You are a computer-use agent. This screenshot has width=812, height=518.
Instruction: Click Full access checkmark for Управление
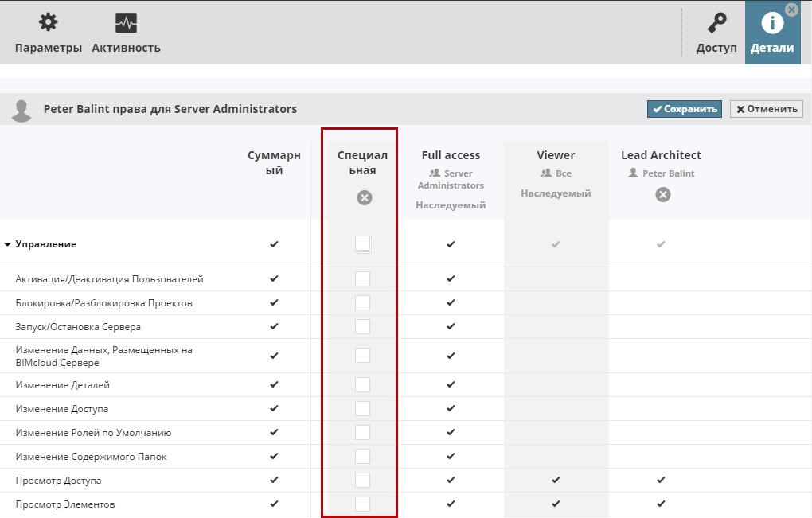point(451,244)
